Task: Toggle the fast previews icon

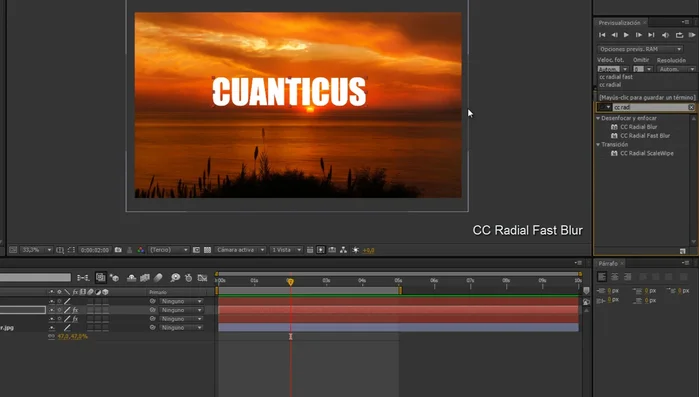Action: click(x=321, y=250)
